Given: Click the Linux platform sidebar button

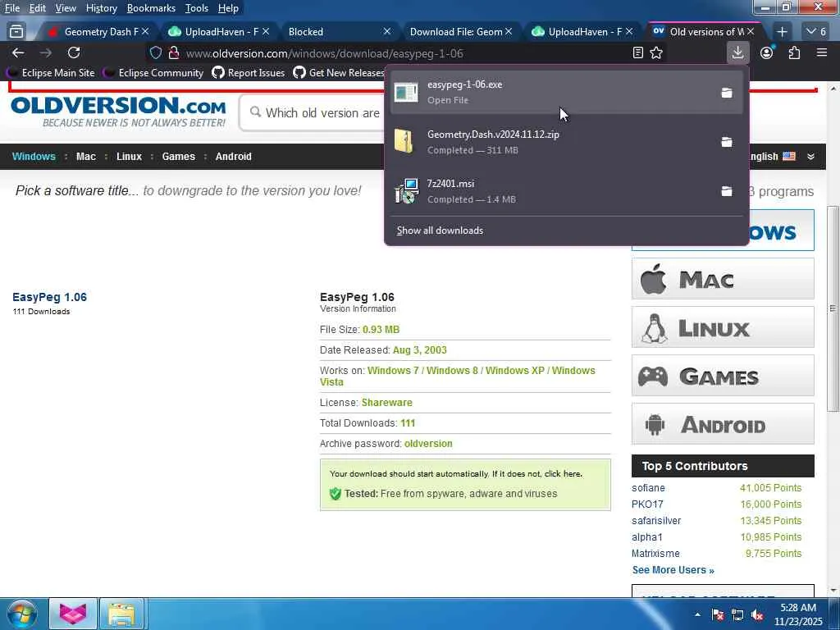Looking at the screenshot, I should click(723, 326).
